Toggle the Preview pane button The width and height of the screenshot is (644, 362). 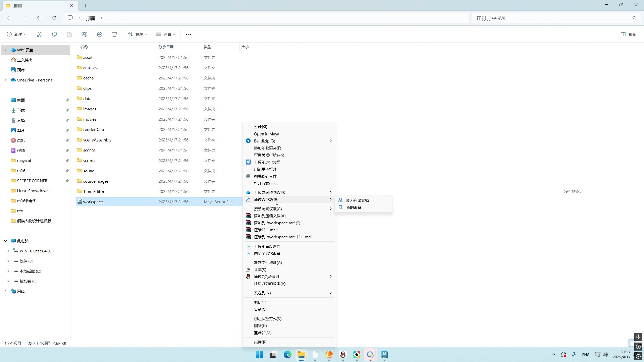click(628, 34)
